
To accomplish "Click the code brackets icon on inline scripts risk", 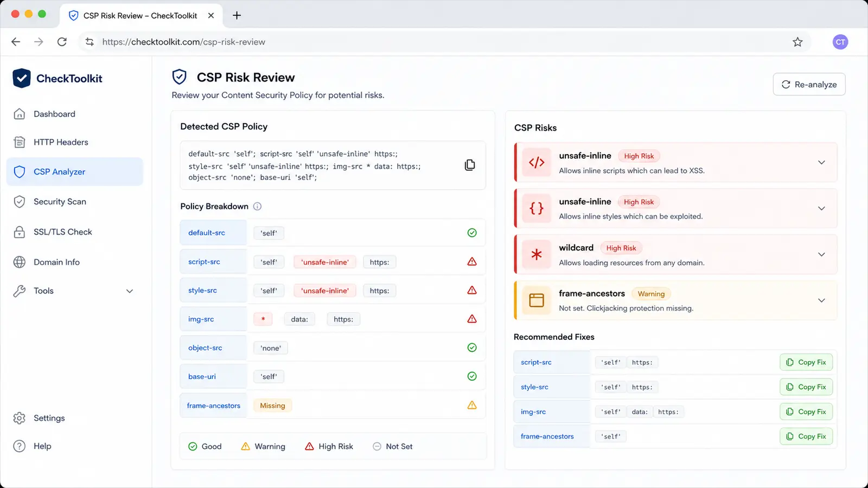I will click(537, 163).
